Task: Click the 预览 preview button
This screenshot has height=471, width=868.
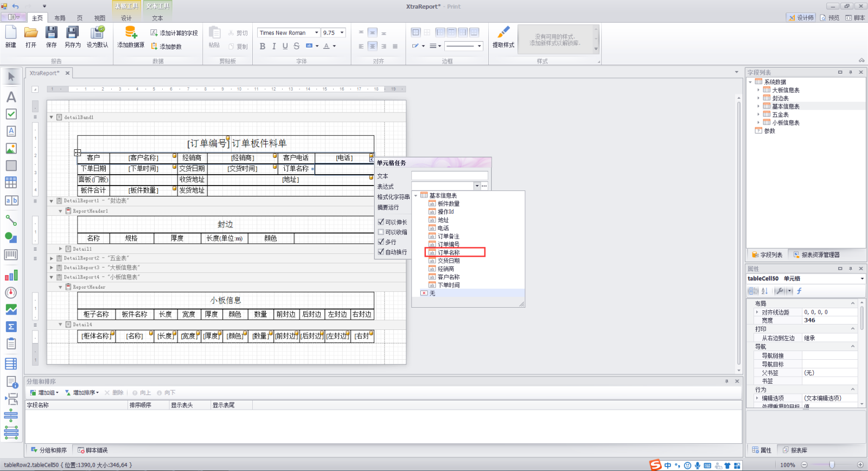Action: 829,18
